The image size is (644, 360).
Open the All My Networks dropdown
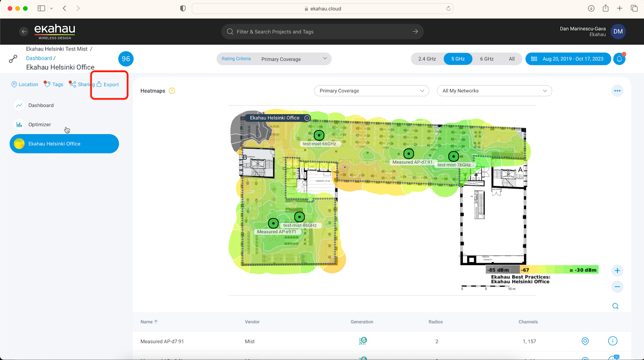(494, 91)
